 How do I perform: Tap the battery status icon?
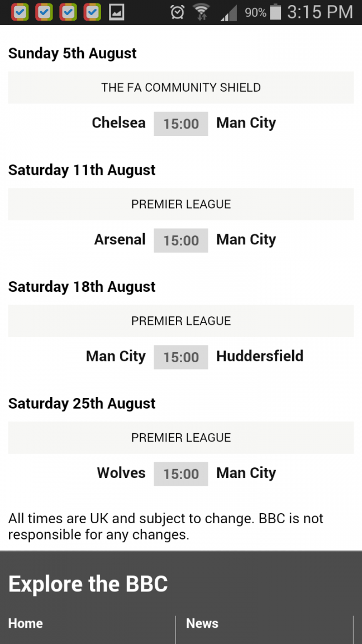276,12
